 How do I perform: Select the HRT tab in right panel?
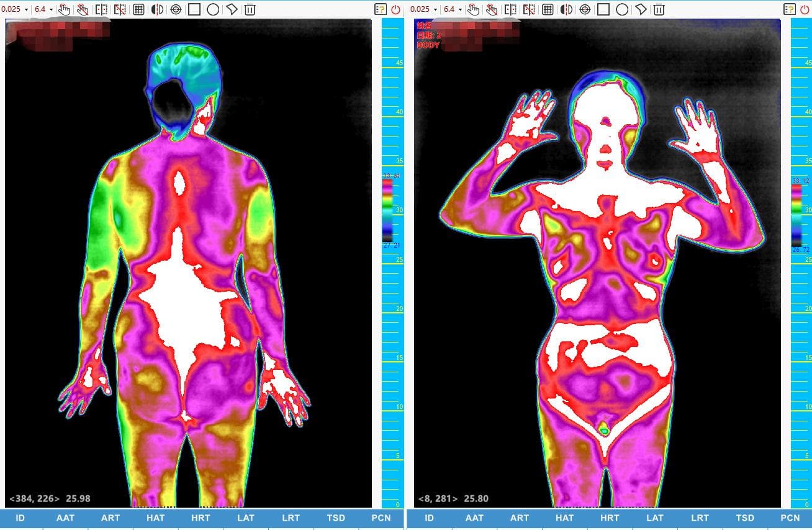tap(610, 518)
